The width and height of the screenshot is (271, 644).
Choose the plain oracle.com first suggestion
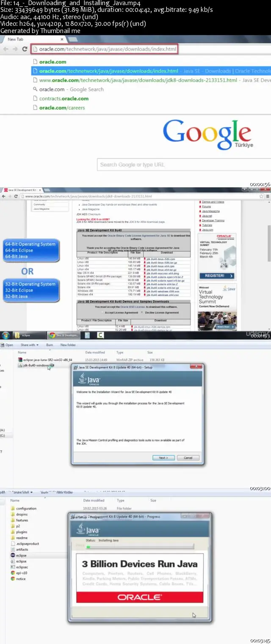(x=53, y=62)
